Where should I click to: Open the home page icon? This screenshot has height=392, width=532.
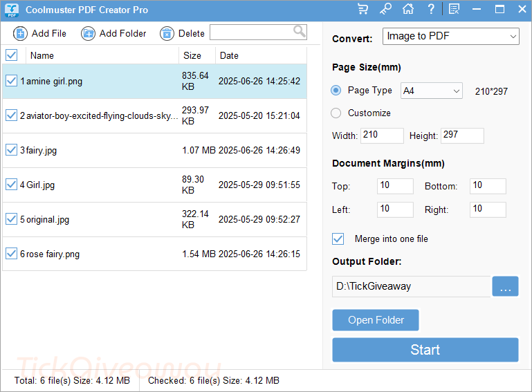[x=408, y=9]
